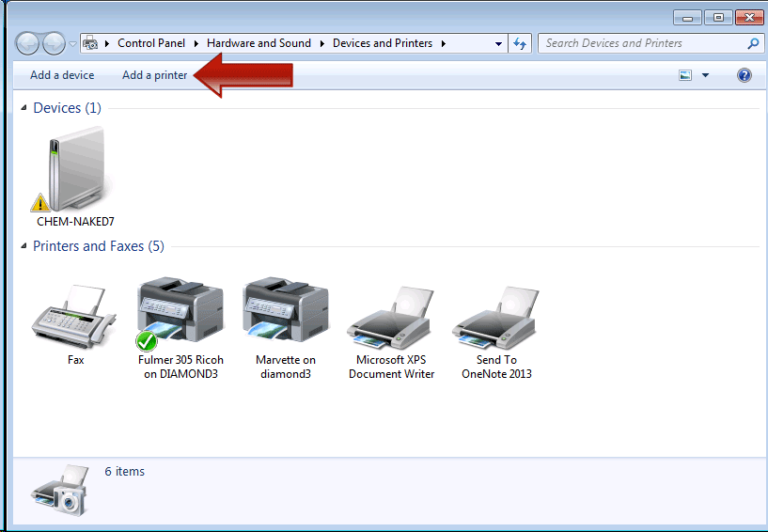Click the Change your view icon
Image resolution: width=768 pixels, height=532 pixels.
tap(685, 75)
